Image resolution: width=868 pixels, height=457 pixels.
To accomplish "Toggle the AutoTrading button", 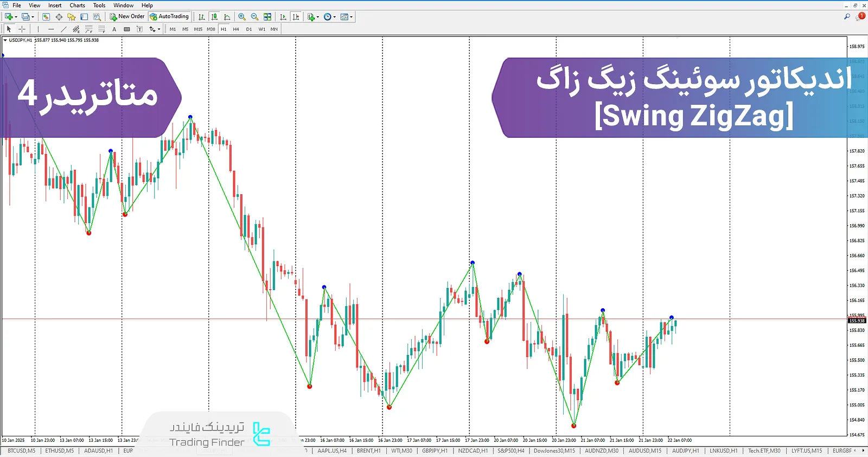I will (169, 17).
